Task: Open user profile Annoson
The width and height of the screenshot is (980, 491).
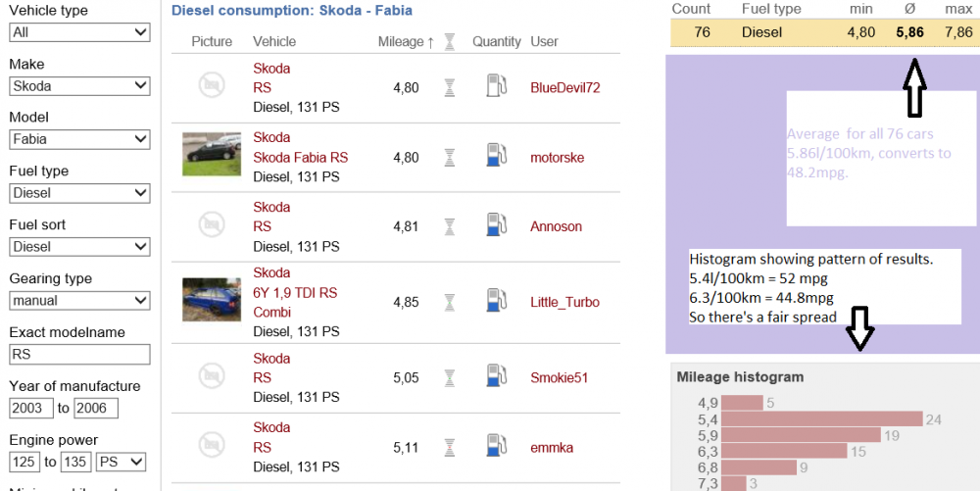Action: pos(556,226)
